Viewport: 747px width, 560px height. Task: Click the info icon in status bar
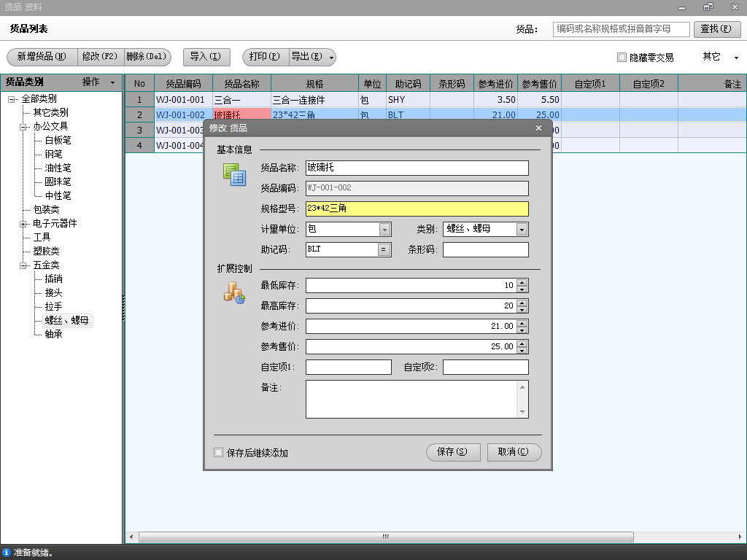pos(7,553)
